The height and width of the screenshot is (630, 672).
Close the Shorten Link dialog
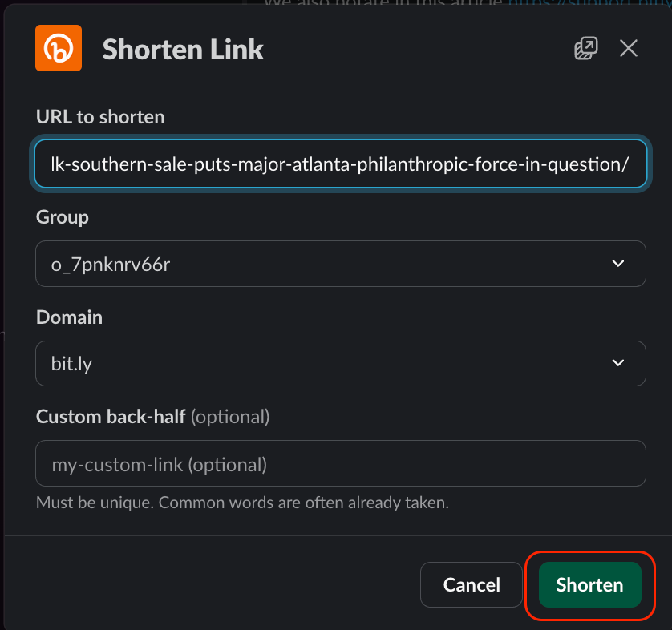click(628, 48)
